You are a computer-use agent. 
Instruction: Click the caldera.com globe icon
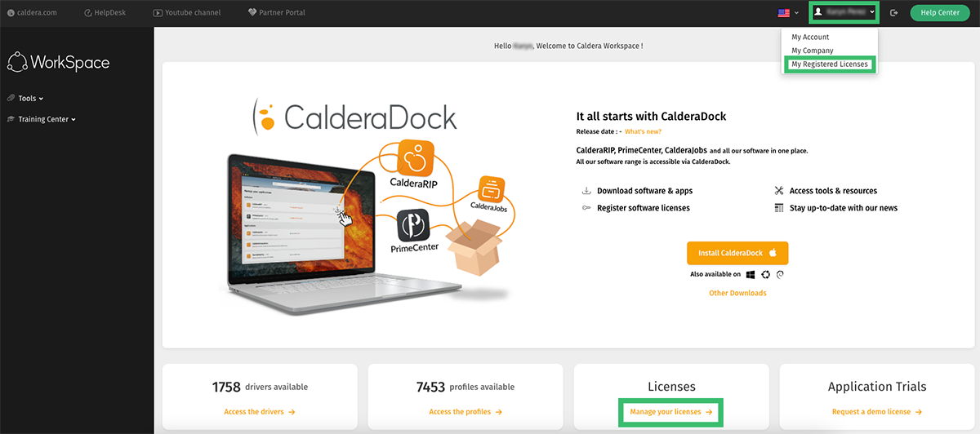click(x=11, y=13)
